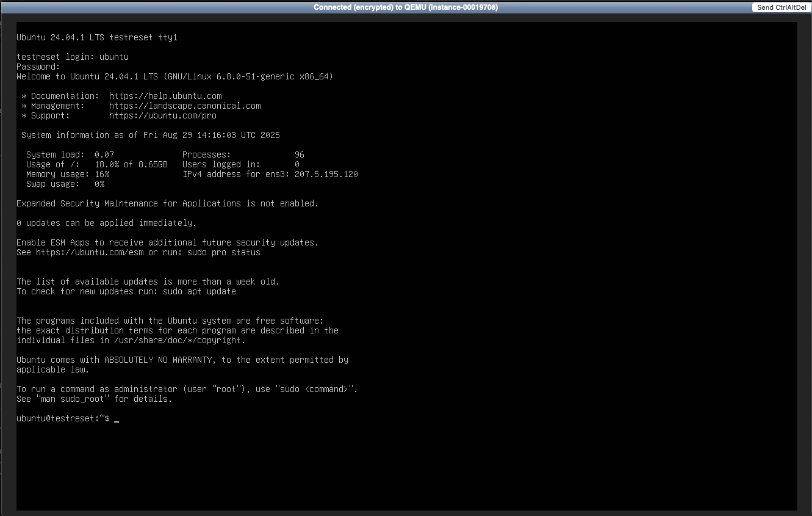
Task: Click the Send CtrlAltDel button
Action: click(x=781, y=7)
